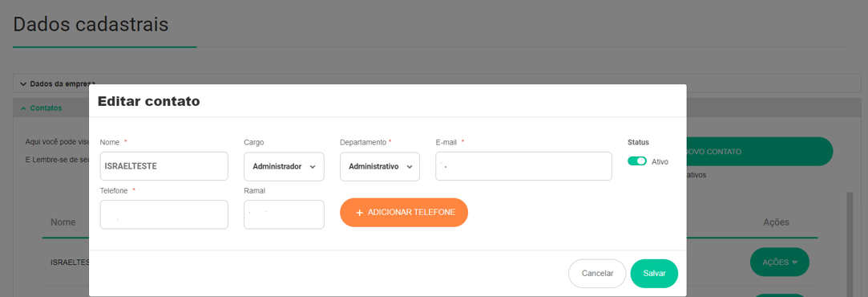Click the NOVO CONTATO button behind dialog
This screenshot has width=868, height=297.
click(x=760, y=151)
